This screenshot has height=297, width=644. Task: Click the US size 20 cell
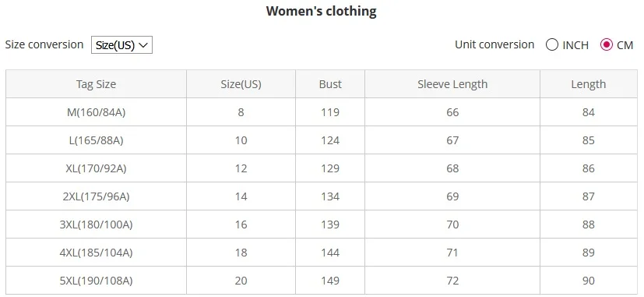pyautogui.click(x=241, y=281)
